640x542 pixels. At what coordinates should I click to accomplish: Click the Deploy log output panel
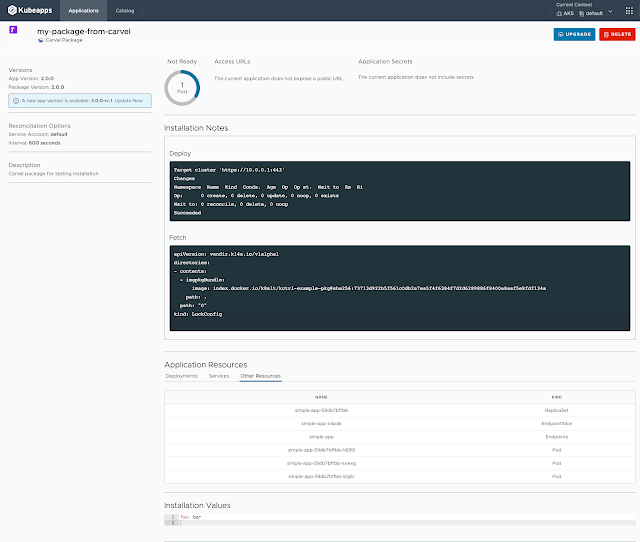click(400, 190)
